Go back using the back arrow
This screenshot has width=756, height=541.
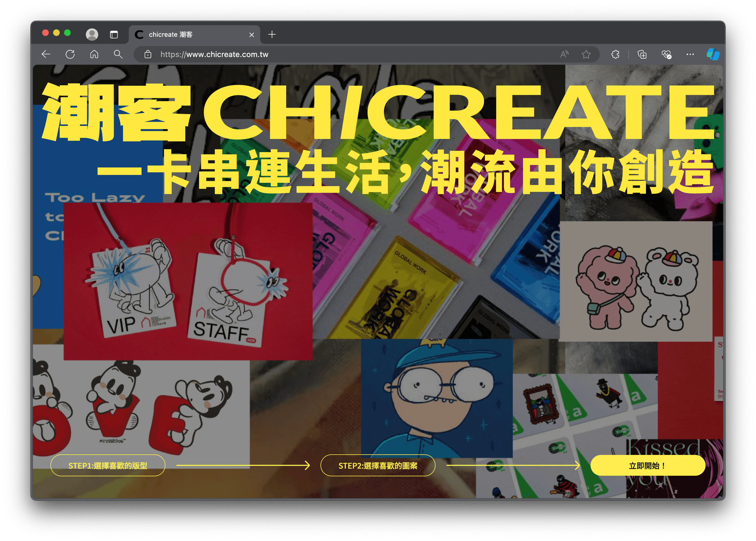(x=46, y=54)
